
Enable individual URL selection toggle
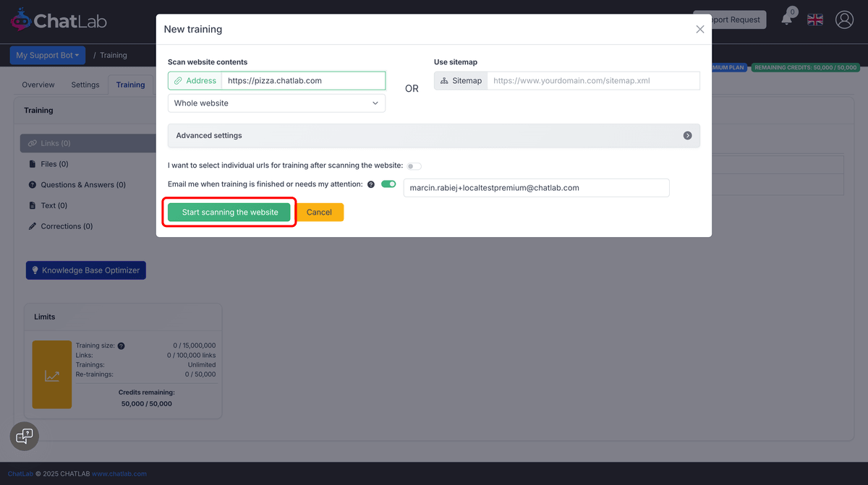pyautogui.click(x=413, y=166)
